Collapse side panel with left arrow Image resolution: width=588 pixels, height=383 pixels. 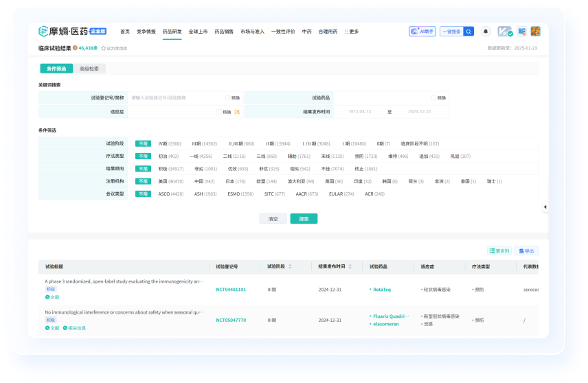point(545,207)
